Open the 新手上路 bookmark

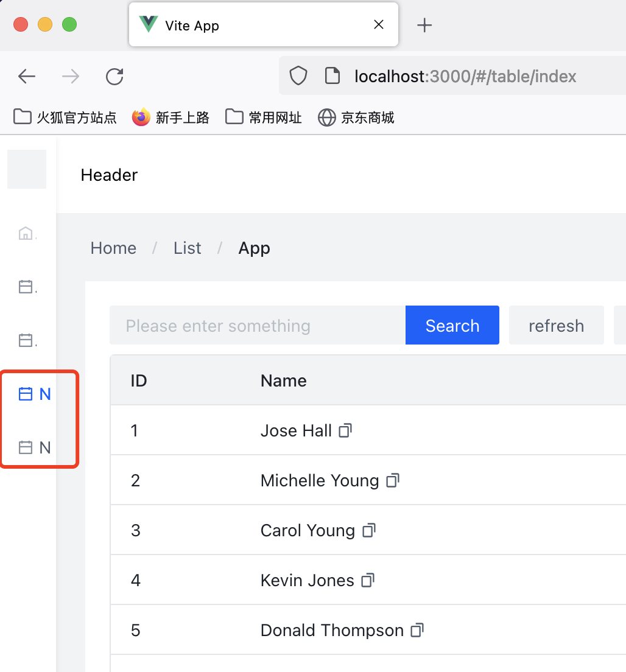(x=171, y=117)
